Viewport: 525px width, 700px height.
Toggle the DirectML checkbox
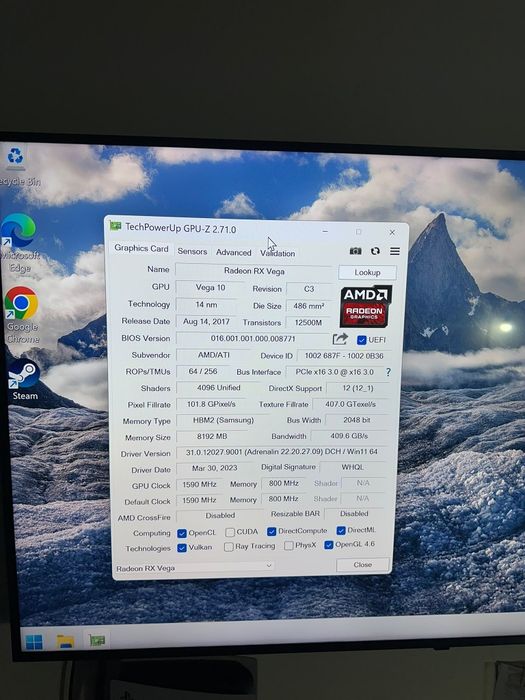tap(341, 530)
